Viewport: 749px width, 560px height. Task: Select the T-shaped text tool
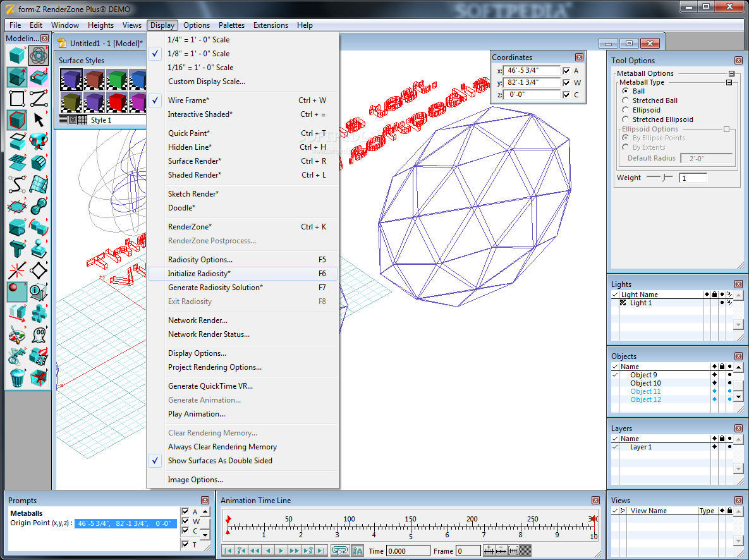(17, 249)
